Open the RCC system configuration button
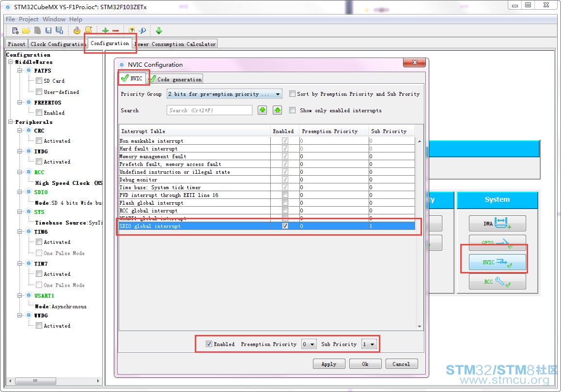Screen dimensions: 561x392 click(x=498, y=282)
